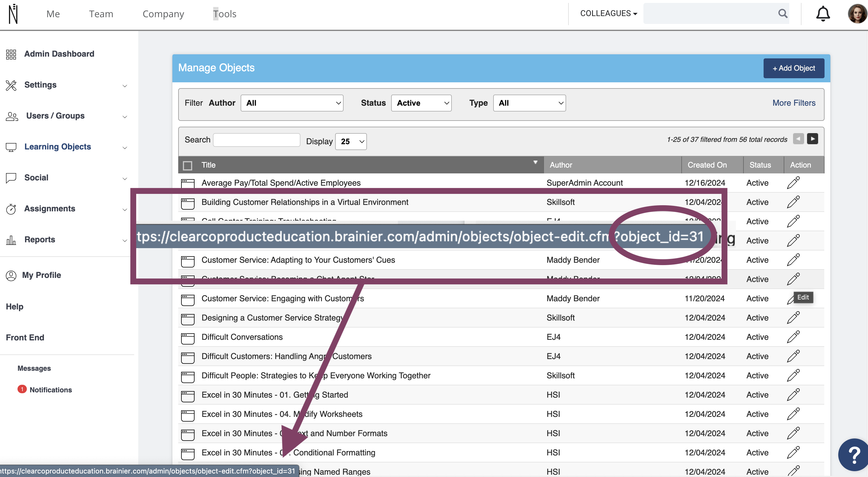Open the notifications bell
This screenshot has height=477, width=868.
(x=822, y=14)
